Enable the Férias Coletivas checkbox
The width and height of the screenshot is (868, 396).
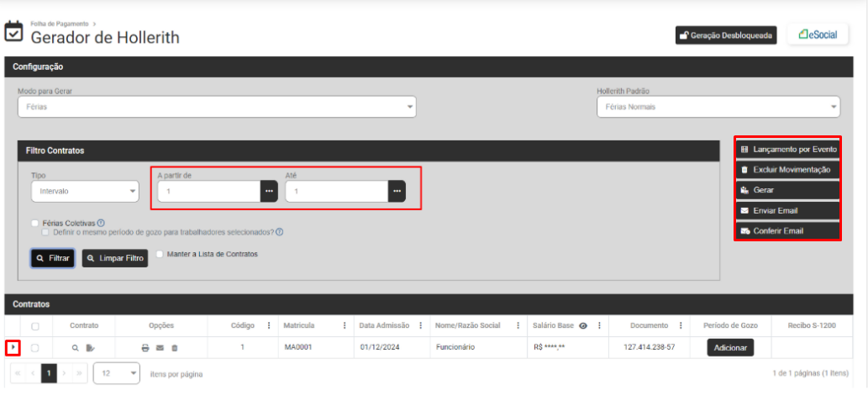(34, 223)
